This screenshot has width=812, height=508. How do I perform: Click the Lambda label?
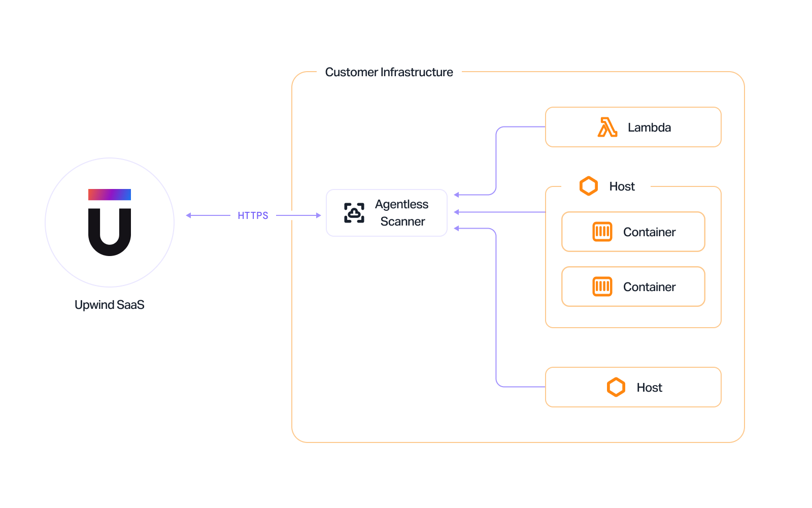tap(649, 128)
